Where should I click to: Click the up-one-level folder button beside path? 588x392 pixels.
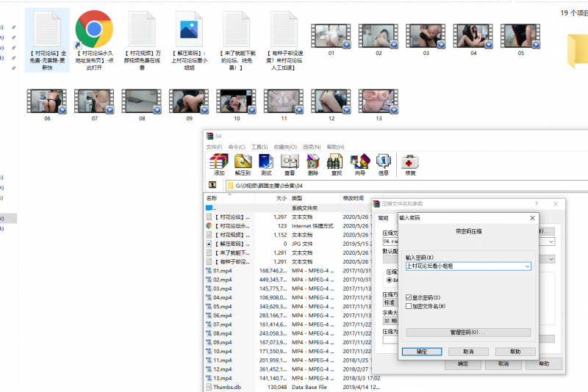tap(212, 186)
